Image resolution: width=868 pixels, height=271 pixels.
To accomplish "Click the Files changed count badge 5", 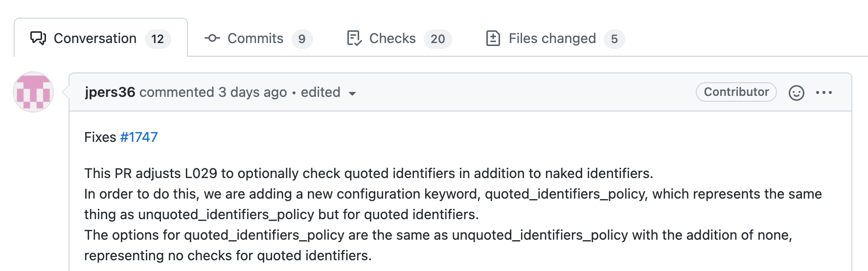I will tap(614, 39).
